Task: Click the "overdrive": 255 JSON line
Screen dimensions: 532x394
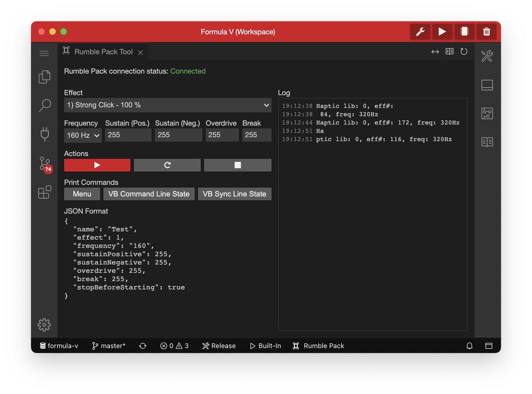Action: click(110, 271)
